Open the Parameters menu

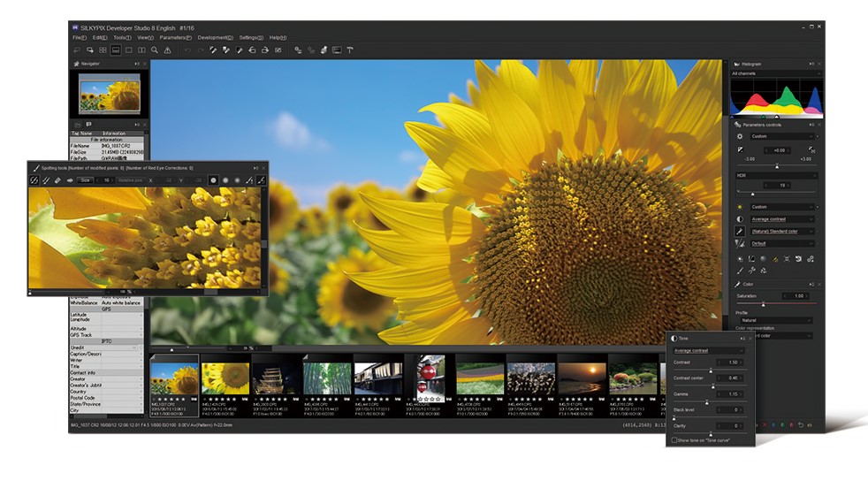(x=176, y=38)
